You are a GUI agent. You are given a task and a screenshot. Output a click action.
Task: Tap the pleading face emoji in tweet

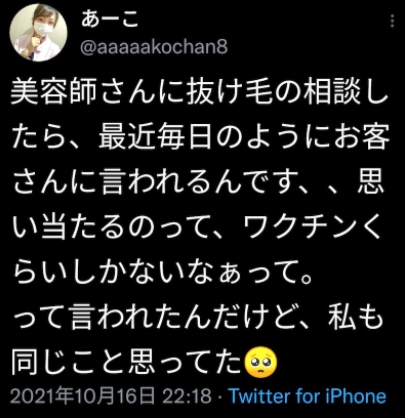point(261,362)
